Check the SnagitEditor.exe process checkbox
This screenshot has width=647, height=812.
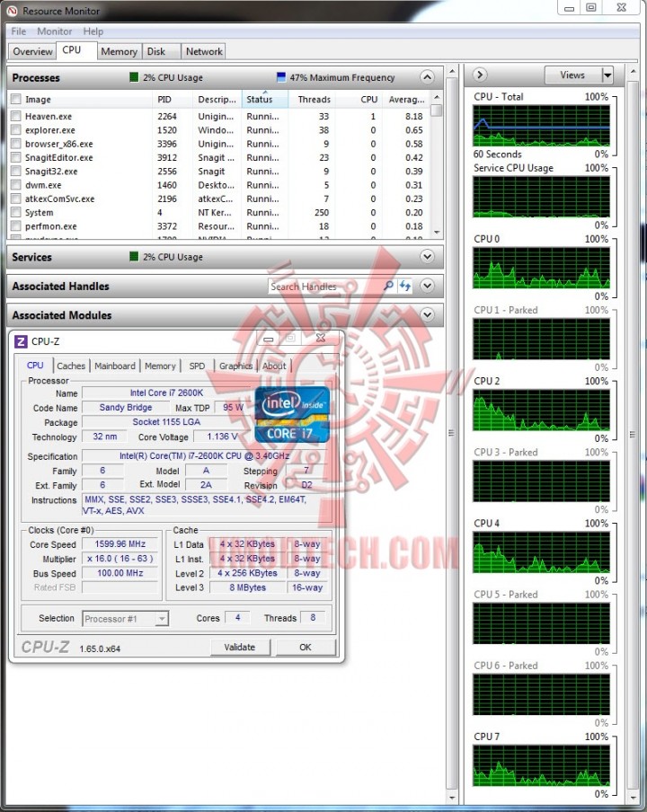16,157
